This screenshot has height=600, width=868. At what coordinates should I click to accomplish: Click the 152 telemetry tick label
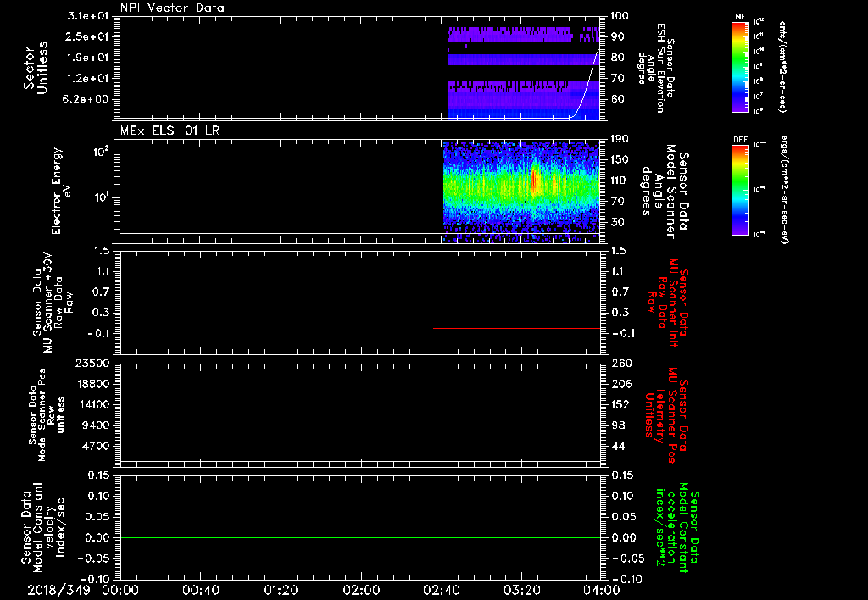click(x=620, y=404)
